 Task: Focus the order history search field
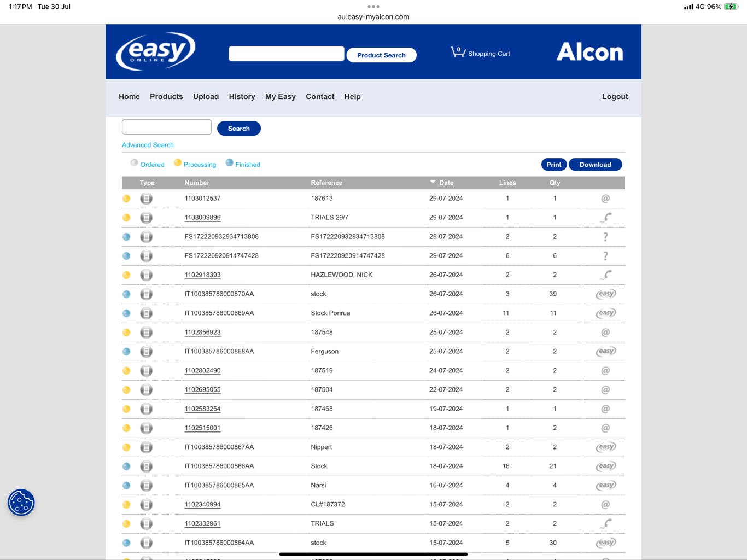[x=167, y=127]
